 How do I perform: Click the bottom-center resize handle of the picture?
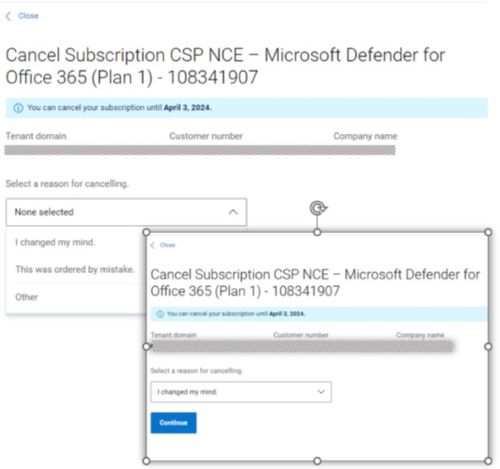click(x=317, y=461)
